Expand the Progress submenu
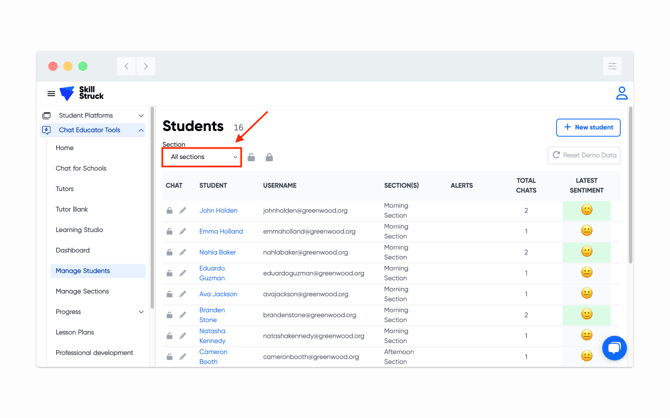This screenshot has height=418, width=670. tap(141, 312)
